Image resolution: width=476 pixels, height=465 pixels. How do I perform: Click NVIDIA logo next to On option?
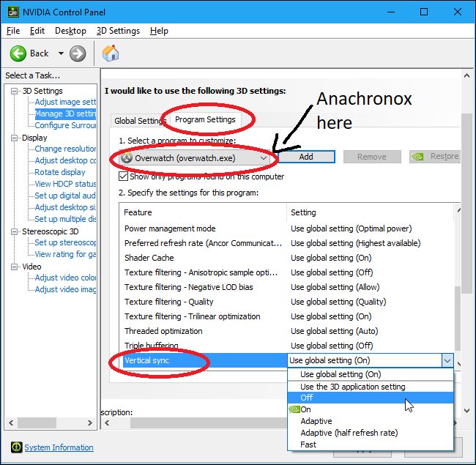click(294, 409)
